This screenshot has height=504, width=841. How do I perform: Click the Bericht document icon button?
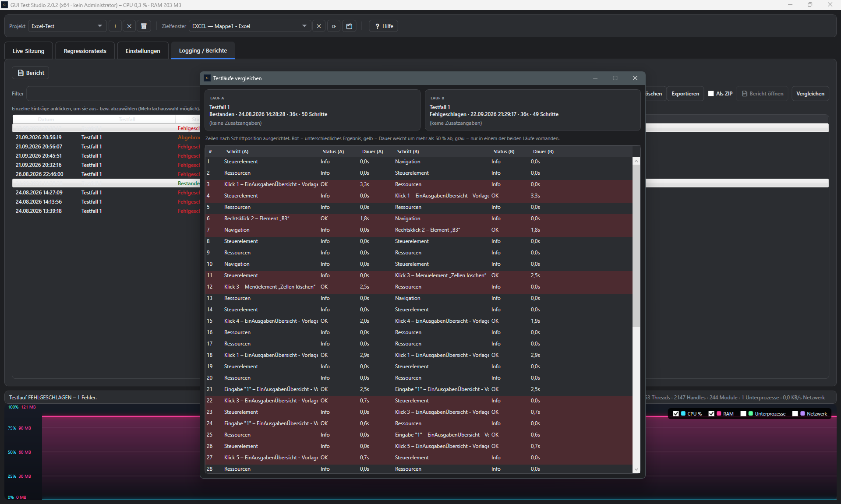(x=31, y=73)
